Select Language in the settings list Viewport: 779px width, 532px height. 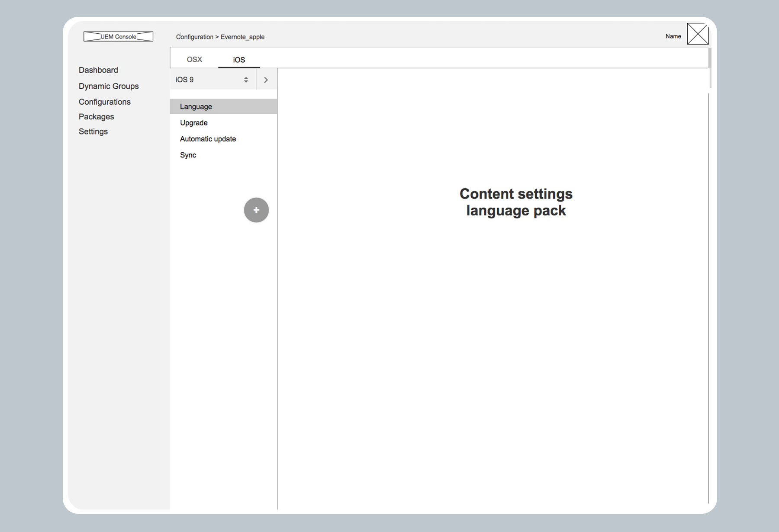pos(196,106)
